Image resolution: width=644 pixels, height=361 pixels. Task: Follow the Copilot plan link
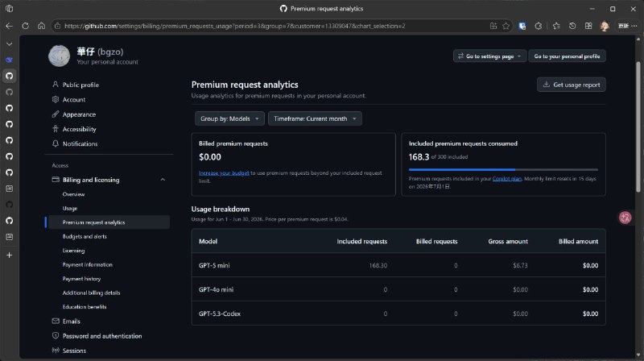point(507,179)
